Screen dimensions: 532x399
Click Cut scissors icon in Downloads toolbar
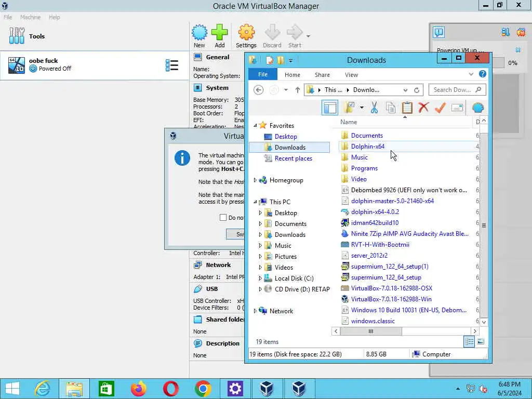[374, 108]
